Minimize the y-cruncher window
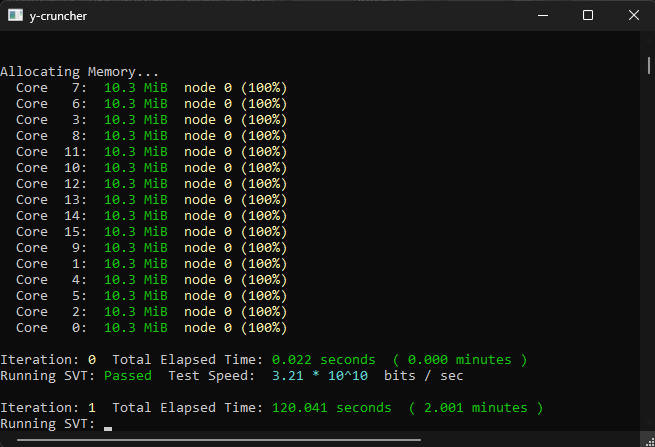This screenshot has width=655, height=447. 543,15
